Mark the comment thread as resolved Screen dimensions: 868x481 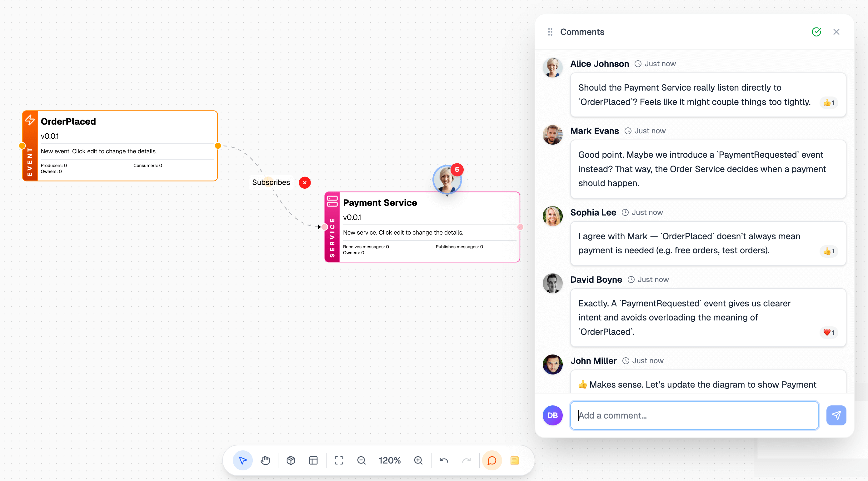(816, 32)
